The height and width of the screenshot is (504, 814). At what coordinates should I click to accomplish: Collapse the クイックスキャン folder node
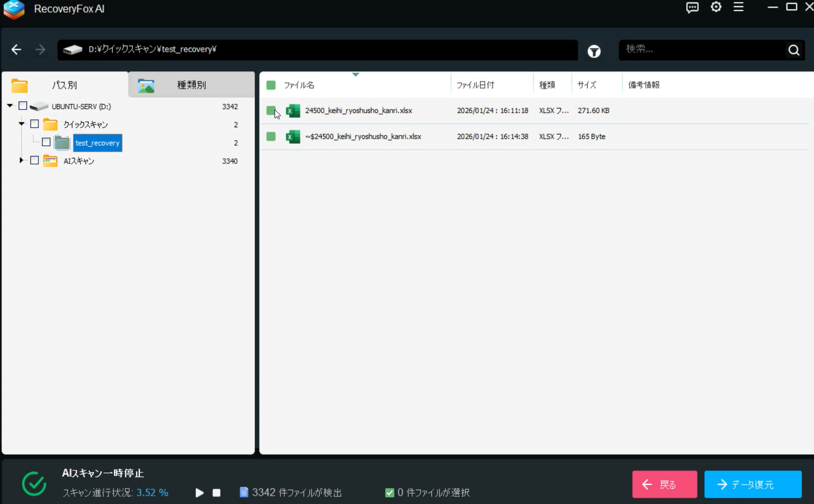(x=22, y=125)
